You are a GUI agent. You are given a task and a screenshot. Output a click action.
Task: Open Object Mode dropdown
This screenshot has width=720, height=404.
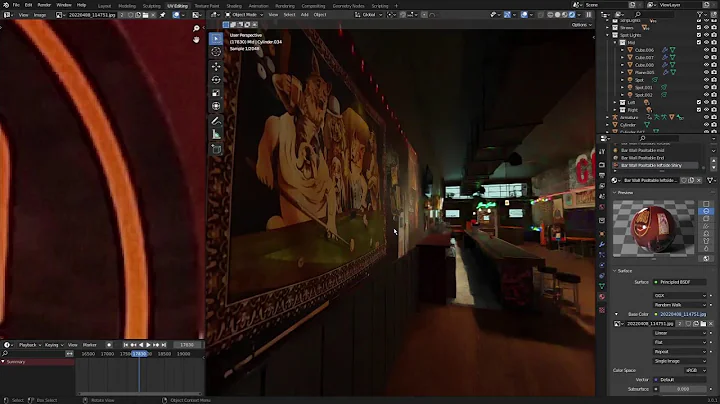click(x=244, y=15)
